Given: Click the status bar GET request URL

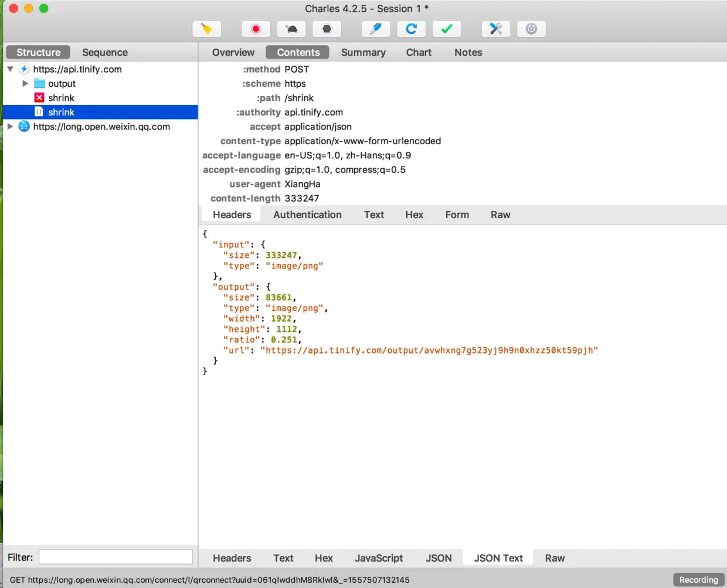Looking at the screenshot, I should [210, 580].
